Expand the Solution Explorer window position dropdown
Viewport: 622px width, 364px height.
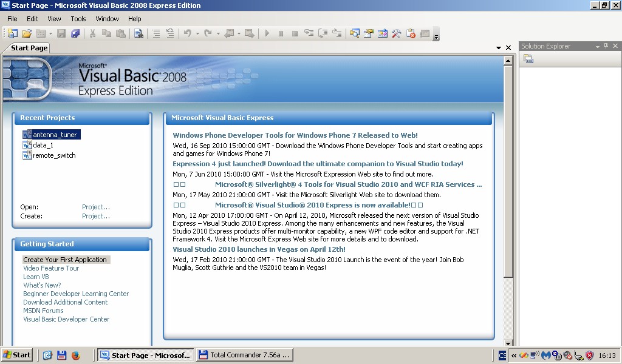coord(597,46)
